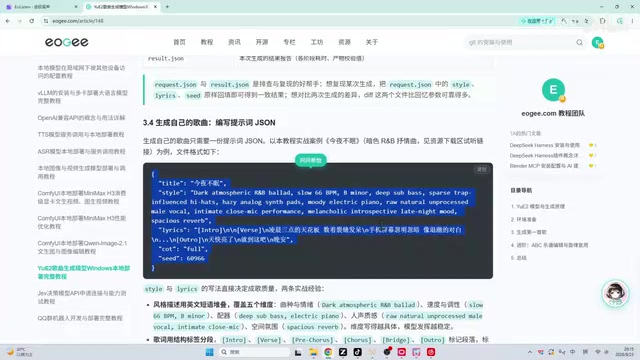Image resolution: width=640 pixels, height=360 pixels.
Task: Open popular article Blender MCP 安装配置
Action: [544, 166]
